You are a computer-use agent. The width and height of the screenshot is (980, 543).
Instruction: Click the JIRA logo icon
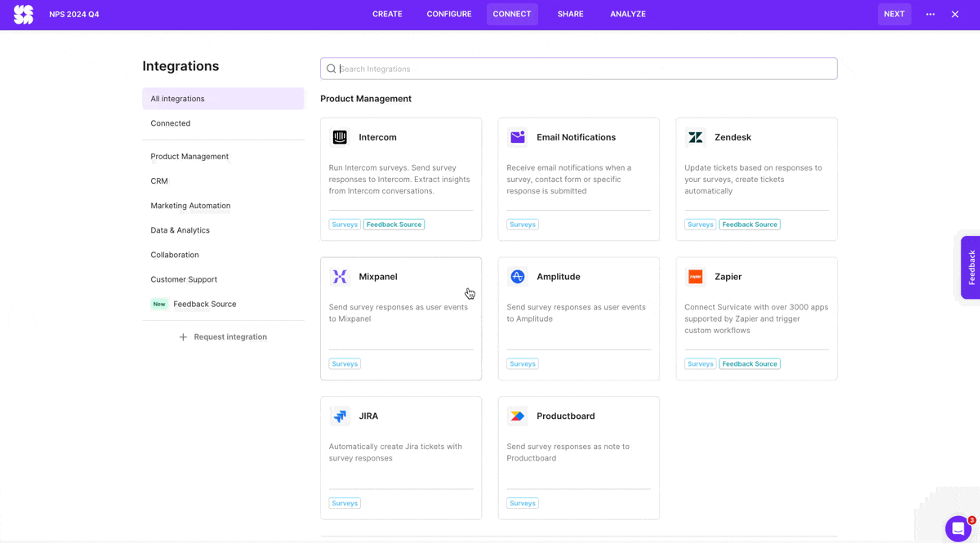tap(340, 416)
